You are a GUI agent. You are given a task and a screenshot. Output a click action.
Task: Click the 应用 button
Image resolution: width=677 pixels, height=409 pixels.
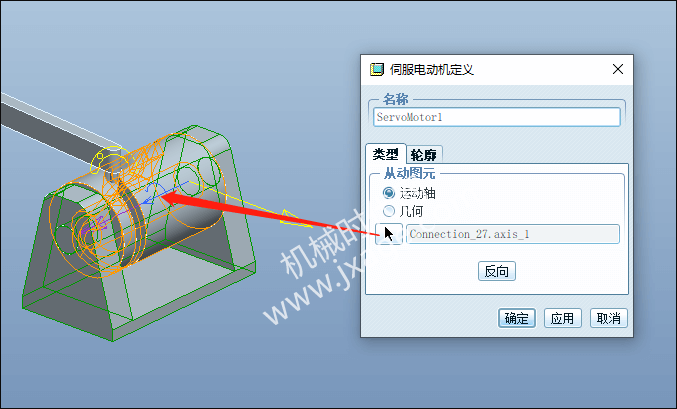(562, 318)
